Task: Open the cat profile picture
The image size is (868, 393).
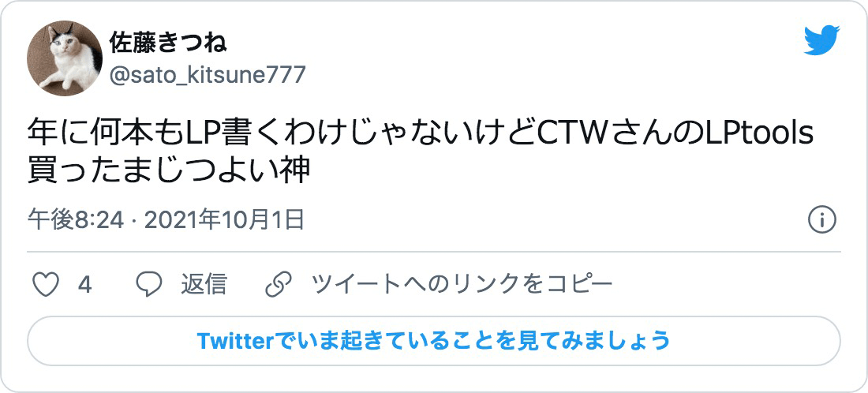Action: 65,58
